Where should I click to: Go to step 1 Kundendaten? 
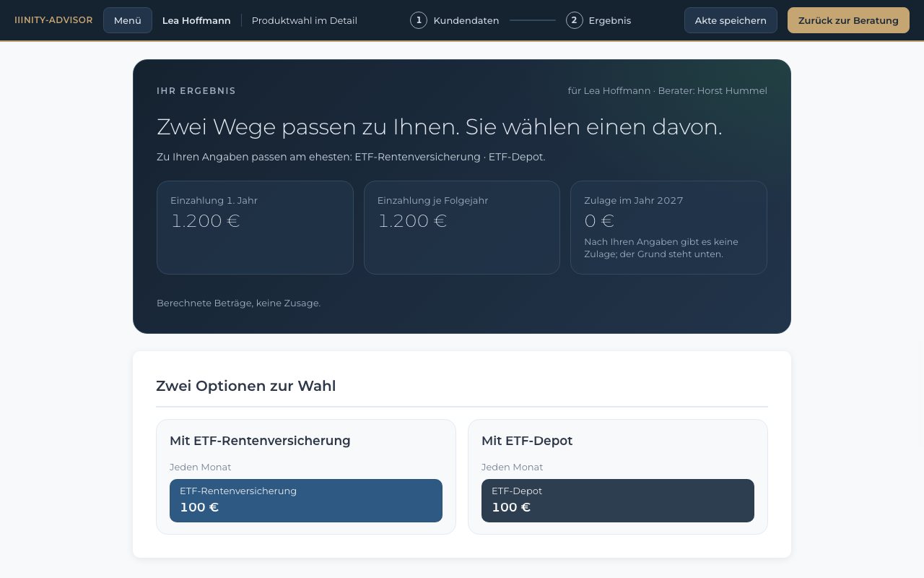(455, 20)
